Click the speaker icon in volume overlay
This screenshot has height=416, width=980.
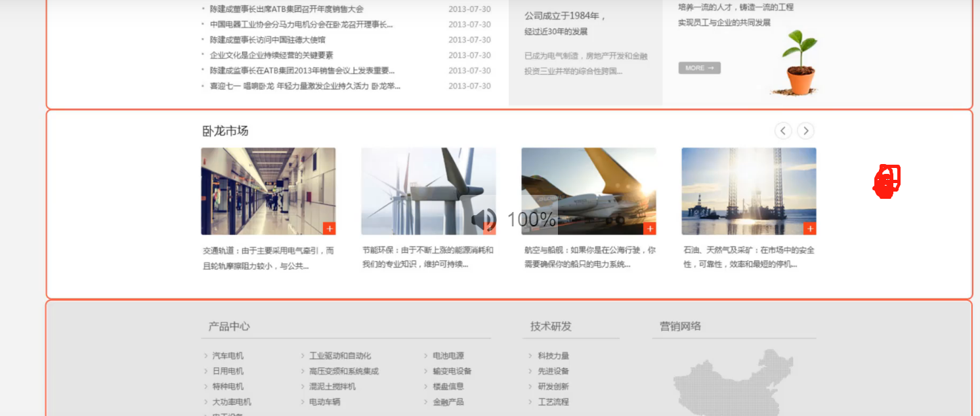pyautogui.click(x=484, y=219)
